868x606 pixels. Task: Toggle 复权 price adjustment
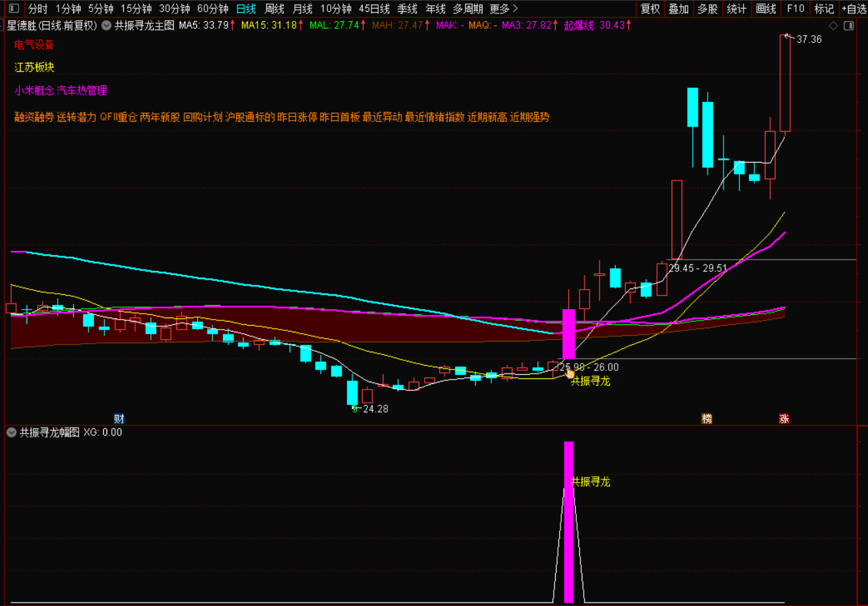point(650,9)
